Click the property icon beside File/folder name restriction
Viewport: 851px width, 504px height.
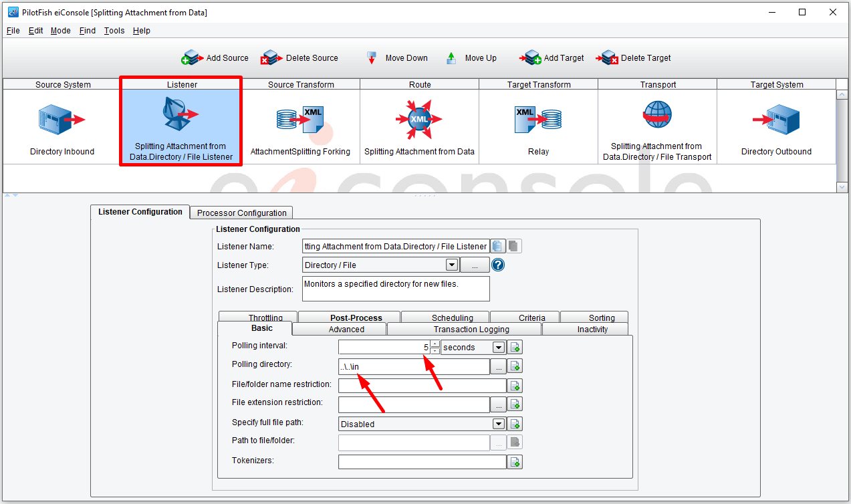[515, 386]
